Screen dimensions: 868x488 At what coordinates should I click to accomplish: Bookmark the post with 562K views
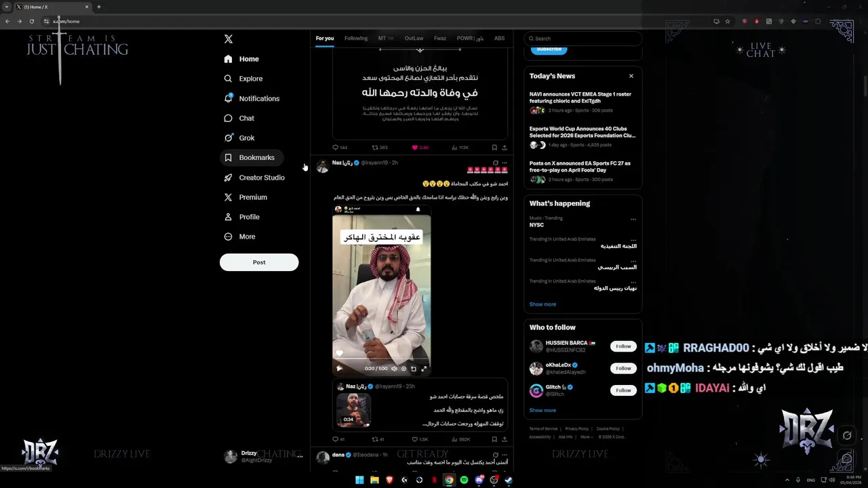click(x=494, y=439)
